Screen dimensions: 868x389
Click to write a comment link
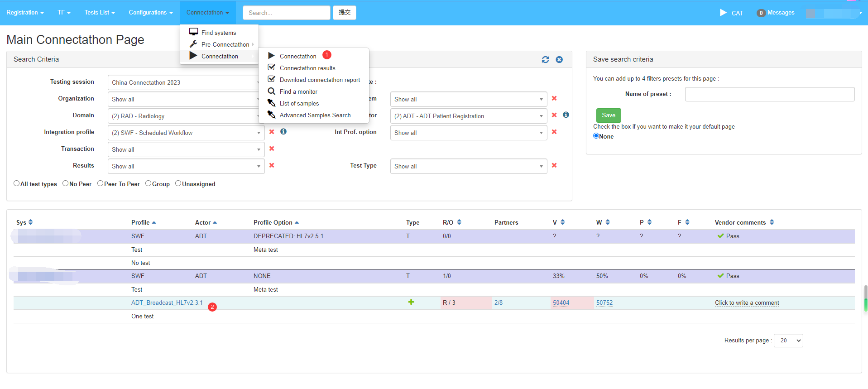747,303
